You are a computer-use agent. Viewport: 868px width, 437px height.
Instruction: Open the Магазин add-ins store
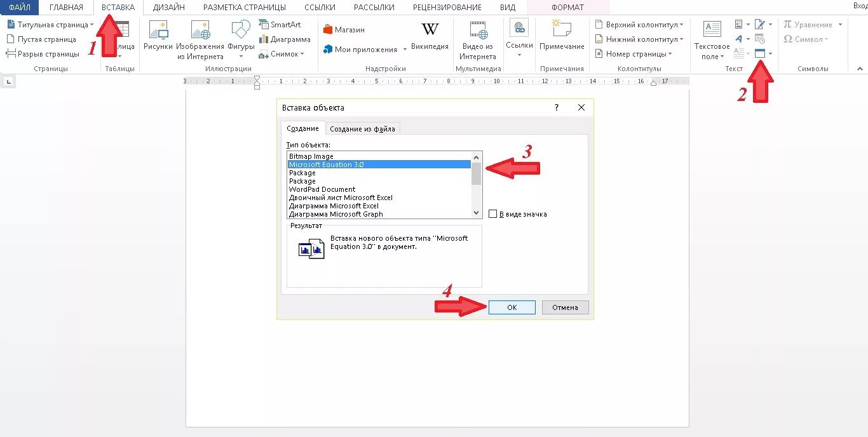(344, 30)
